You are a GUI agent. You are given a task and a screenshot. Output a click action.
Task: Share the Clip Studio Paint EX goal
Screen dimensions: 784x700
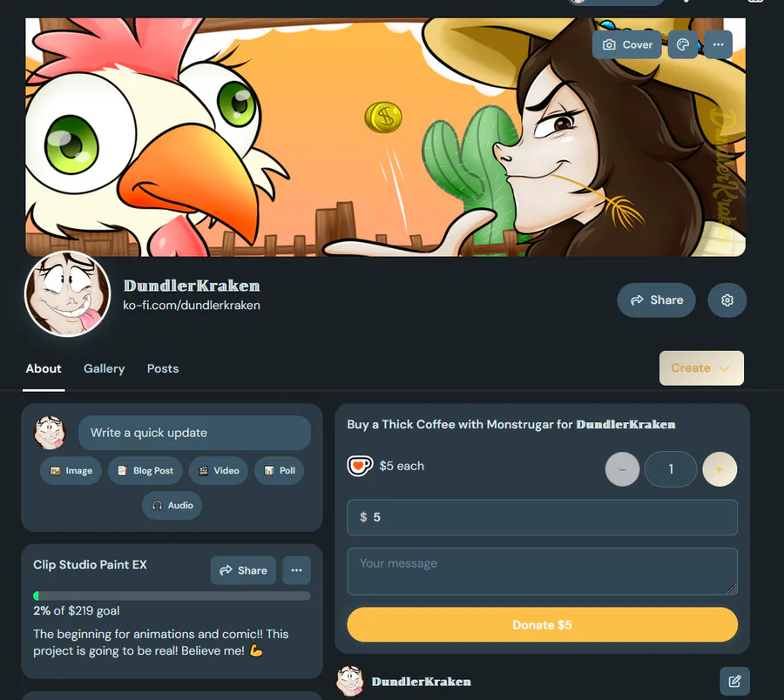tap(244, 570)
